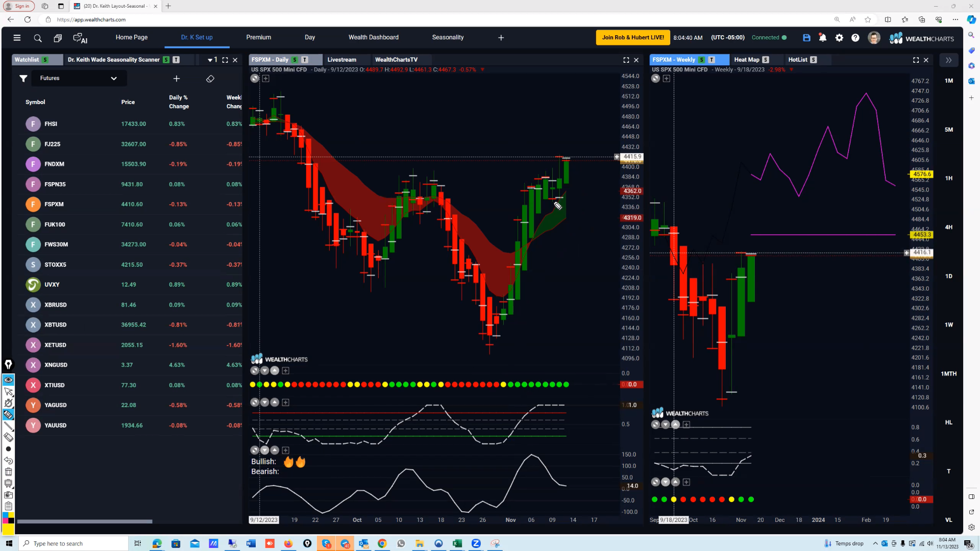Add a symbol with the watchlist plus icon
The image size is (980, 551).
coord(177,79)
